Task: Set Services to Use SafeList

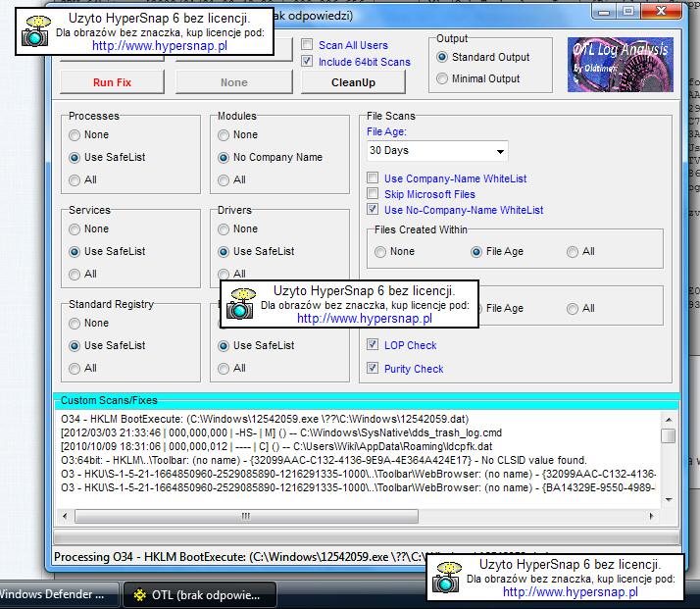Action: [75, 251]
